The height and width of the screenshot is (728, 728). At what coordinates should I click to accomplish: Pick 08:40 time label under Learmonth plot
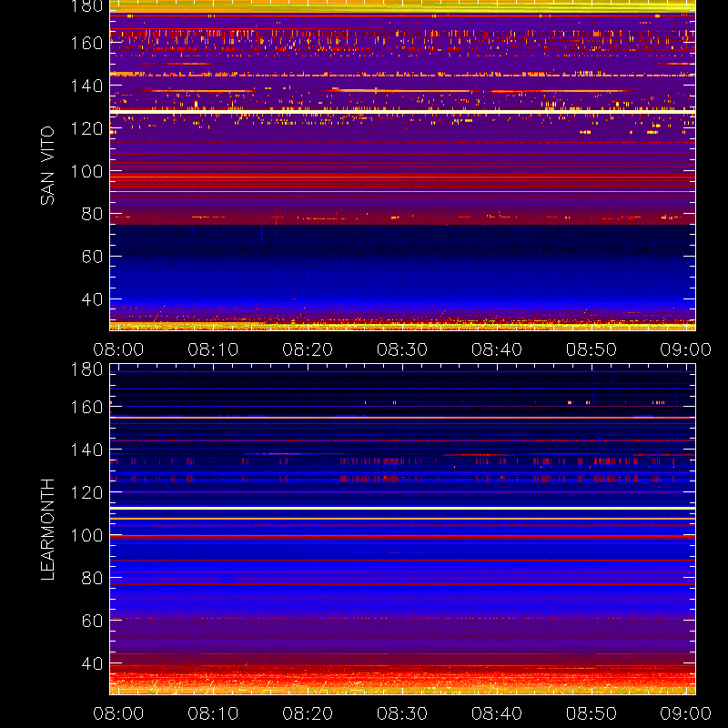pyautogui.click(x=497, y=713)
